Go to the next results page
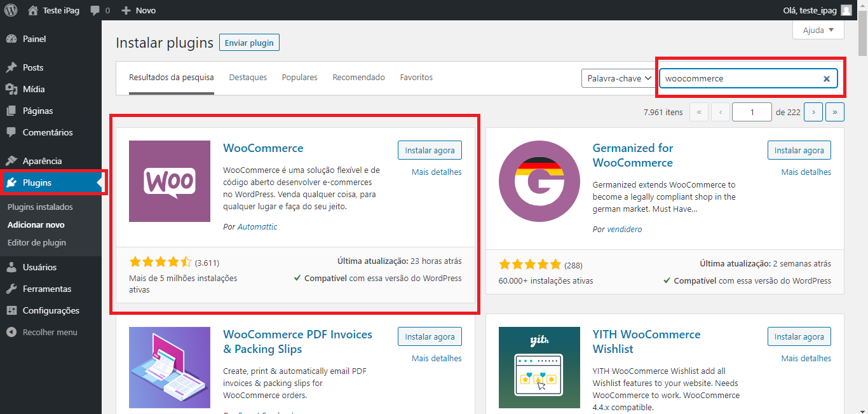Viewport: 868px width, 414px height. (x=813, y=112)
